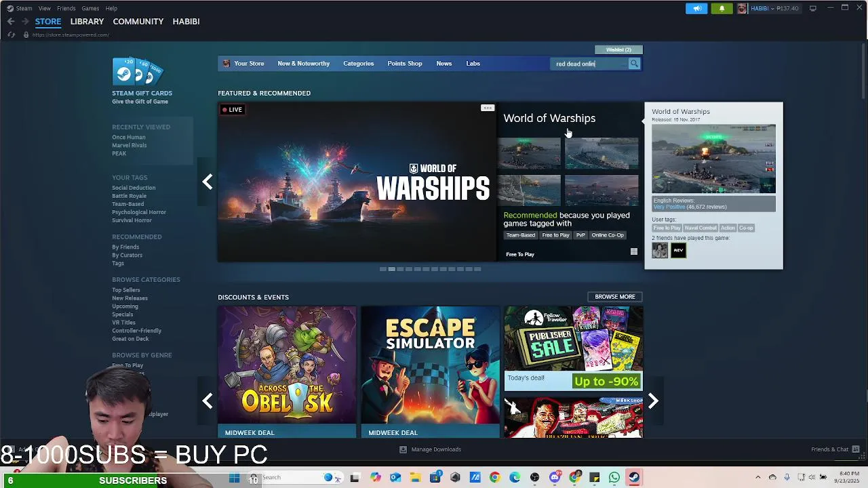Open the Help menu
This screenshot has height=488, width=868.
pos(111,8)
